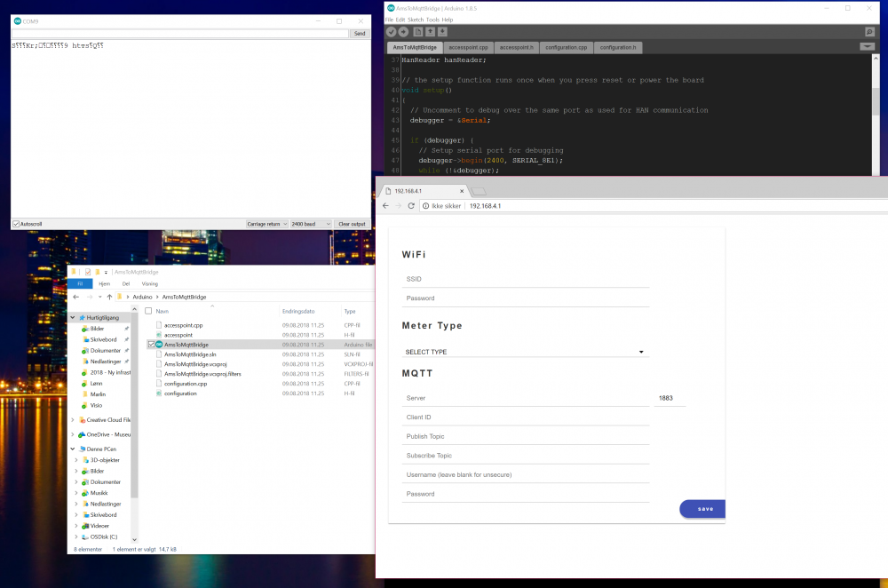
Task: Open the Carriage return line-ending dropdown
Action: pyautogui.click(x=266, y=224)
